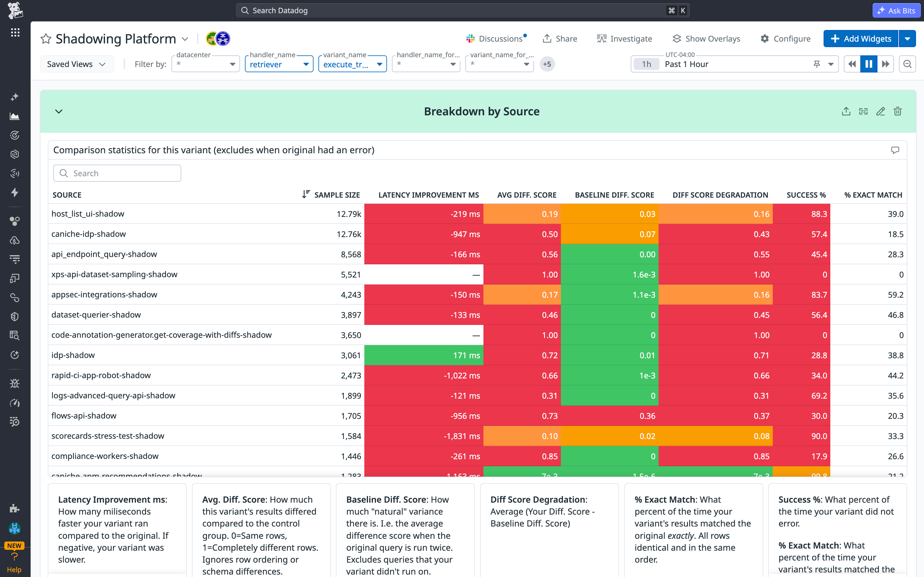Viewport: 924px width, 577px height.
Task: Star the Shadowing Platform dashboard
Action: point(46,39)
